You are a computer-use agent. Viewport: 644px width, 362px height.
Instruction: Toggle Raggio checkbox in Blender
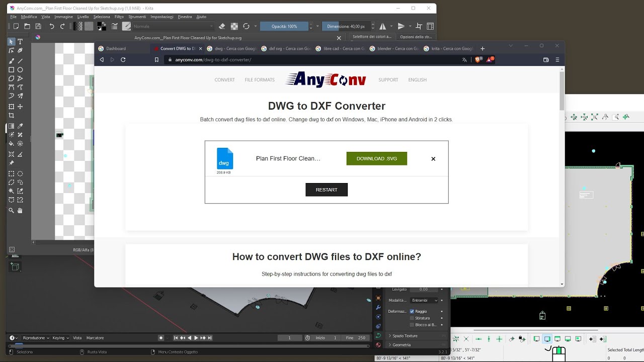click(412, 311)
